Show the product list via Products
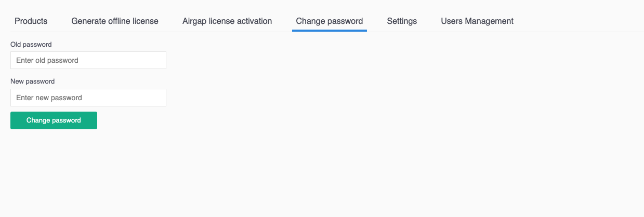The image size is (644, 217). [x=31, y=21]
